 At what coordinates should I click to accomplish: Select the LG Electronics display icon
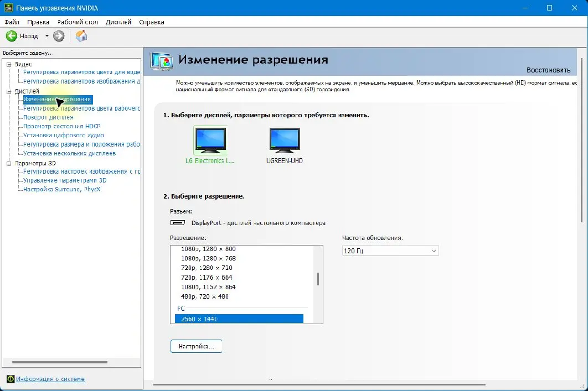click(210, 140)
